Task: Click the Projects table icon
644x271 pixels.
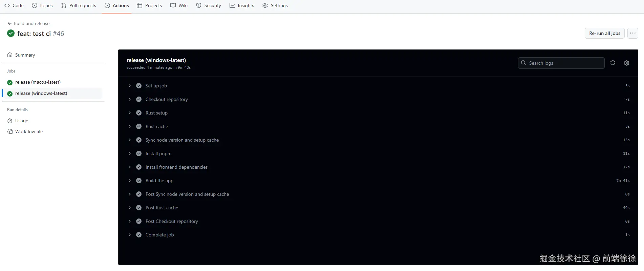Action: [x=139, y=5]
